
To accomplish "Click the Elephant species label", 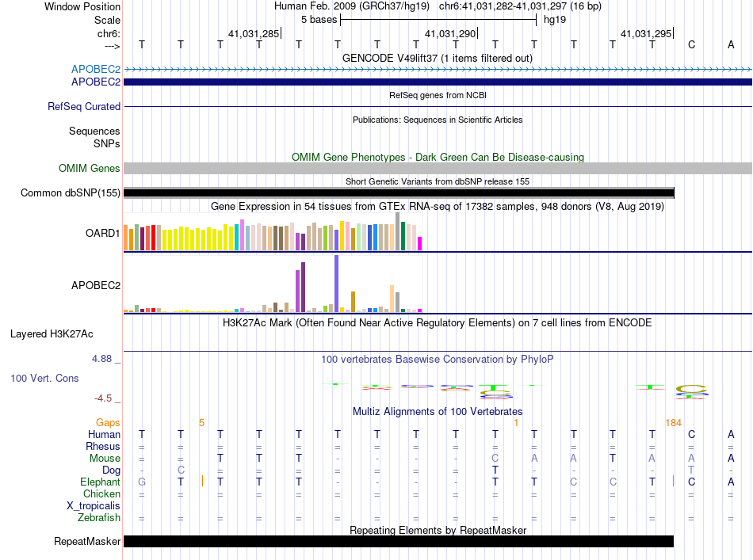I will click(x=100, y=482).
